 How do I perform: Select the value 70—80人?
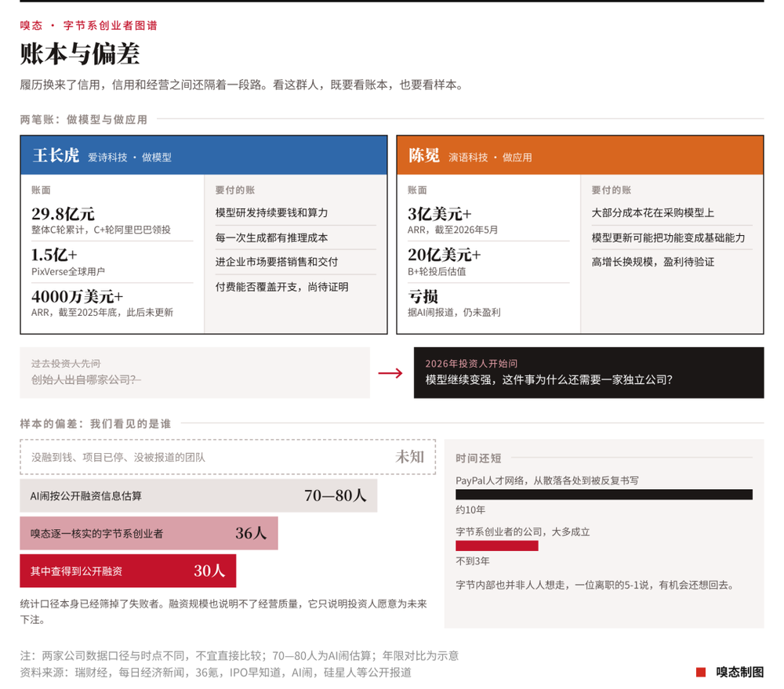click(x=335, y=495)
